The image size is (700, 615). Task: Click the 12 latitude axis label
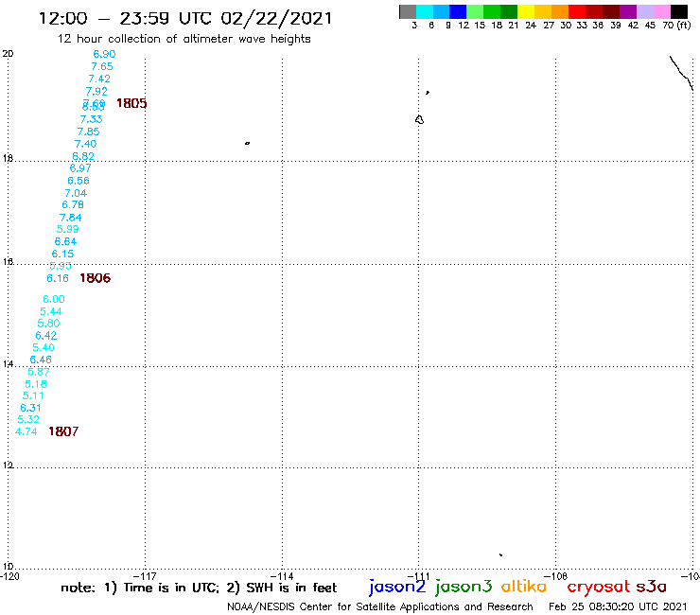click(8, 466)
